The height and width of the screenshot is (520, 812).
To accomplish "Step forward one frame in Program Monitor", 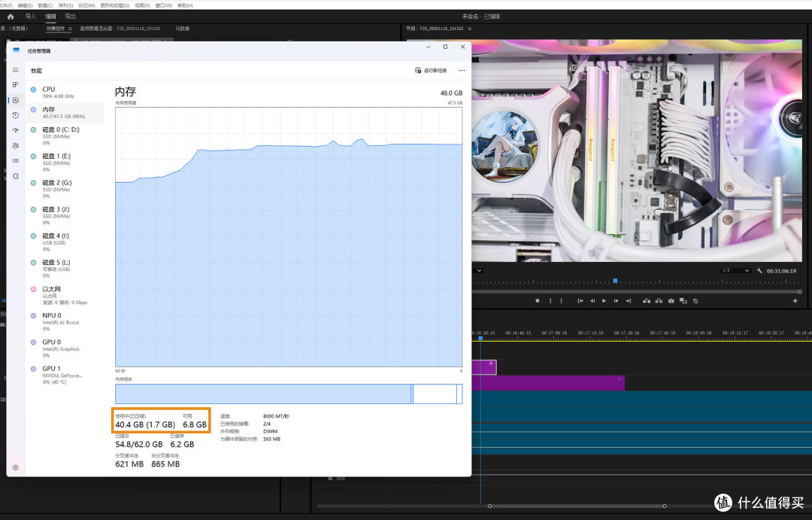I will [617, 301].
